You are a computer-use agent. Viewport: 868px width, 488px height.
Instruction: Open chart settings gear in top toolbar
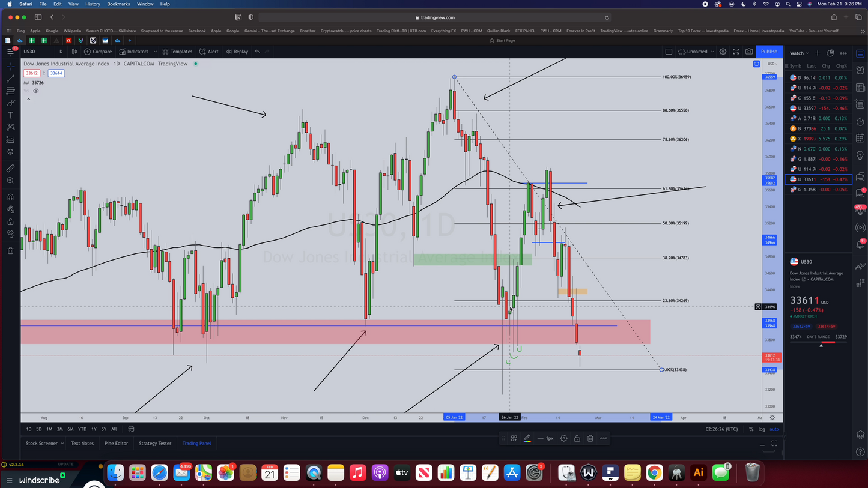(x=723, y=52)
